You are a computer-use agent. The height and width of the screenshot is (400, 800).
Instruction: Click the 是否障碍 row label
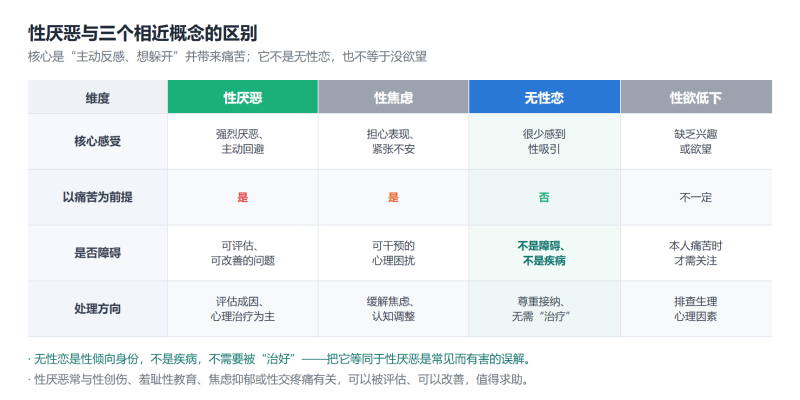(x=97, y=253)
